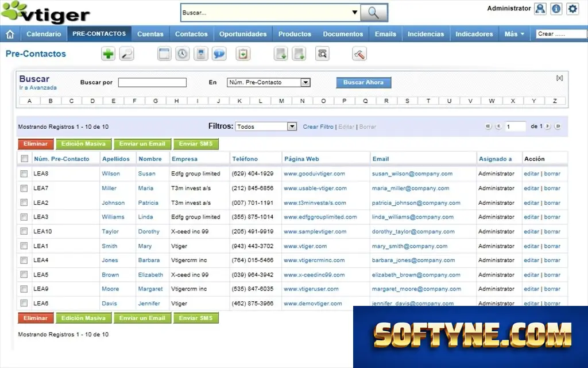Open the info help icon in header
This screenshot has width=588, height=368.
pos(556,9)
